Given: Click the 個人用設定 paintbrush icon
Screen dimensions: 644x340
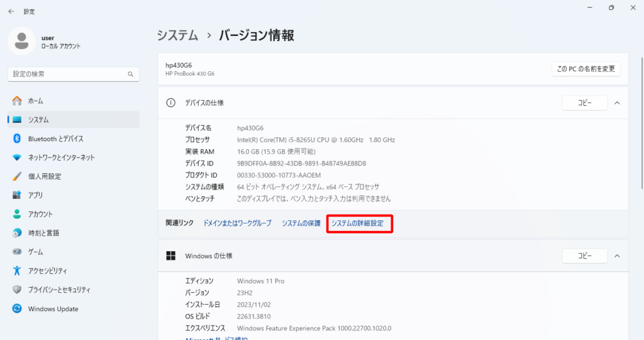Looking at the screenshot, I should (17, 176).
